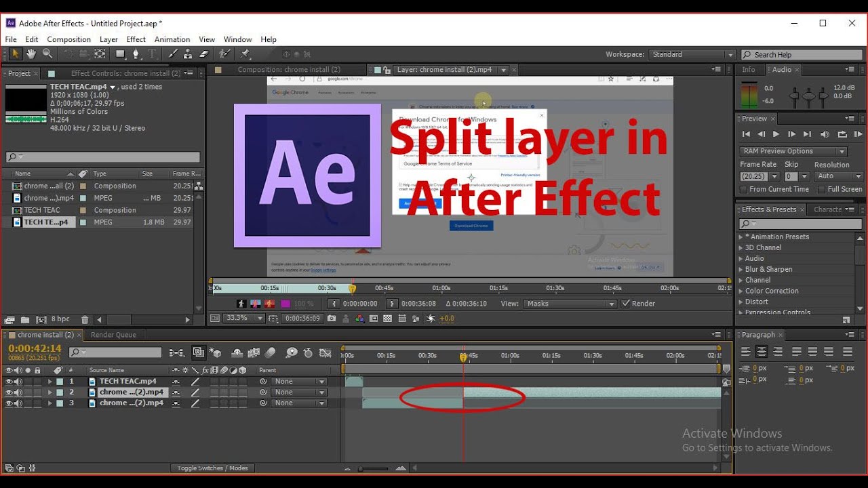This screenshot has width=868, height=488.
Task: Mute audio of layer 2
Action: [18, 392]
